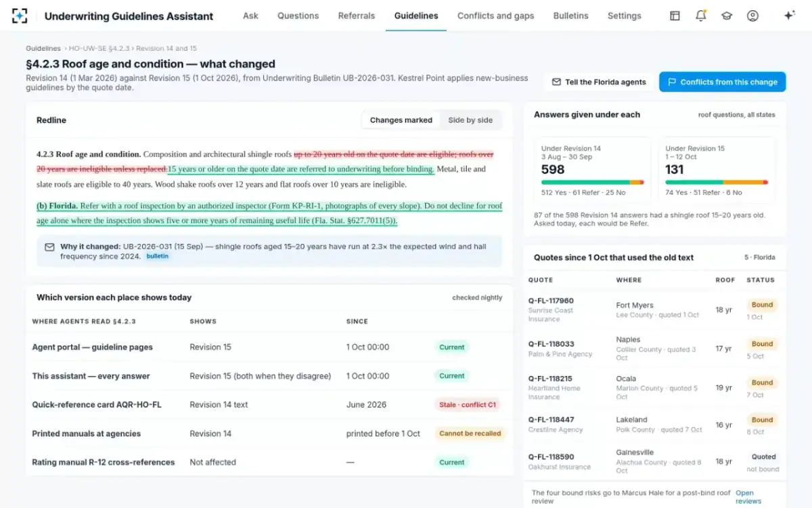Open the graduation cap training icon
This screenshot has width=812, height=508.
pyautogui.click(x=727, y=16)
